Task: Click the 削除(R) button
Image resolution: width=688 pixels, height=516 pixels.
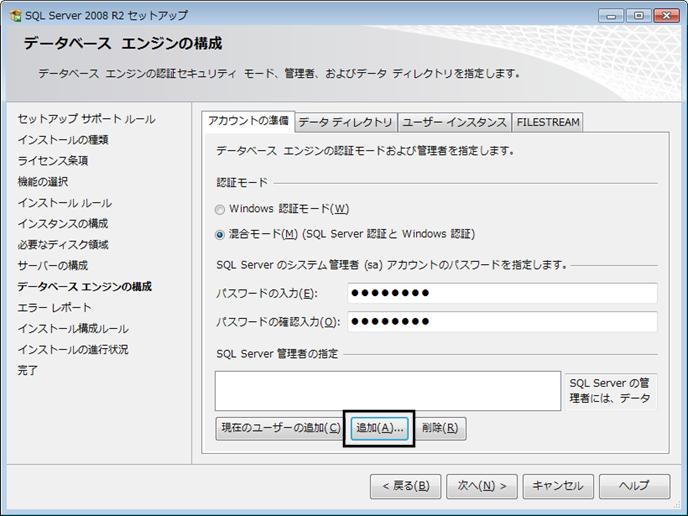Action: tap(440, 428)
